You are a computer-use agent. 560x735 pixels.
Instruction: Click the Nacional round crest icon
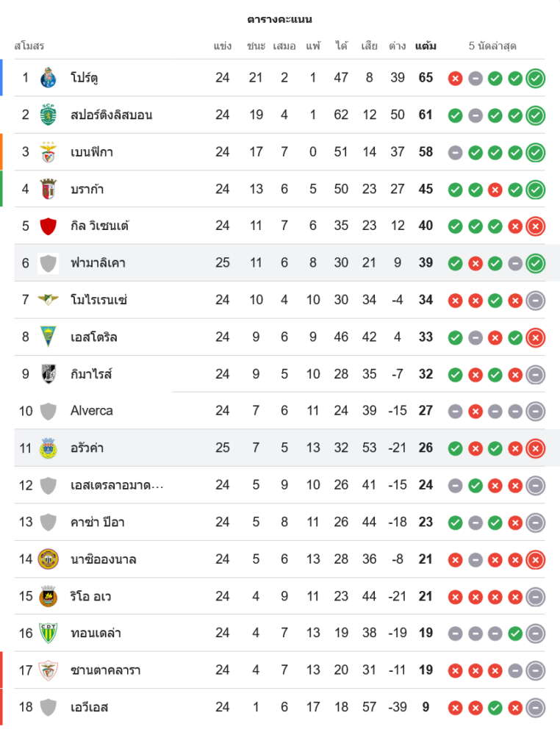pos(49,559)
